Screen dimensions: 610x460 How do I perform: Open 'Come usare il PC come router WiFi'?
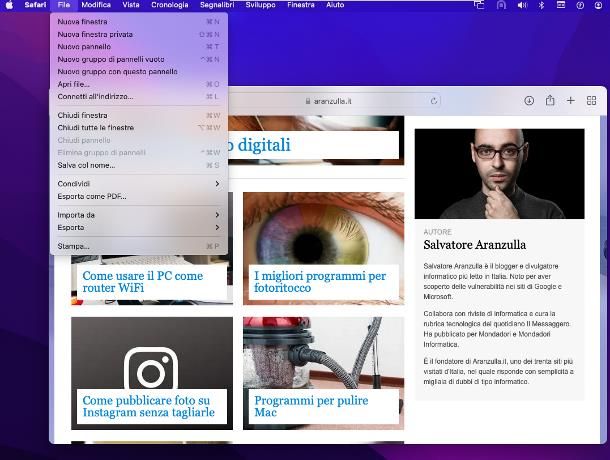tap(143, 282)
